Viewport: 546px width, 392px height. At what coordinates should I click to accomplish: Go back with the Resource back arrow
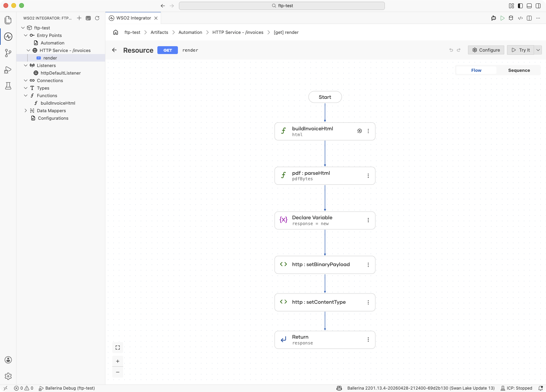point(114,50)
